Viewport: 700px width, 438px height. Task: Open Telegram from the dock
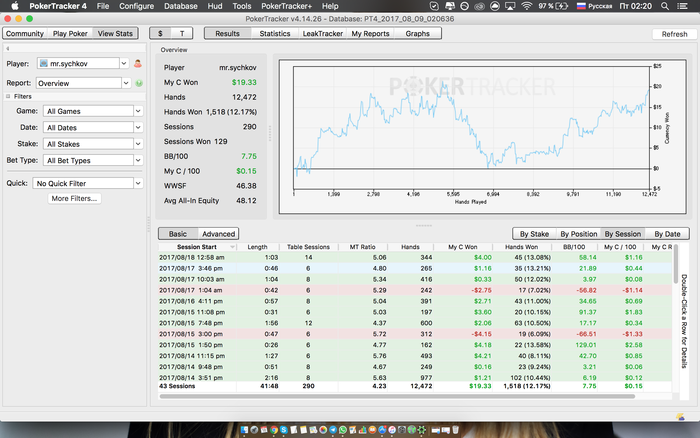[333, 430]
